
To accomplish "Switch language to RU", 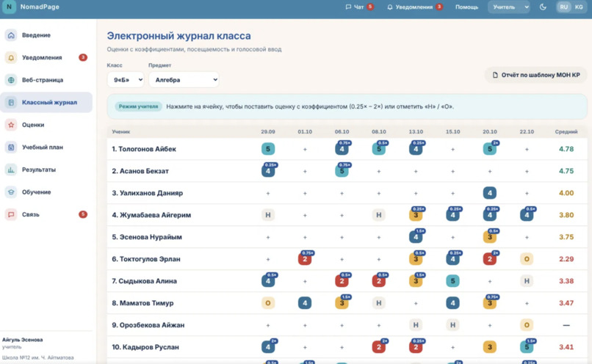I will [563, 7].
